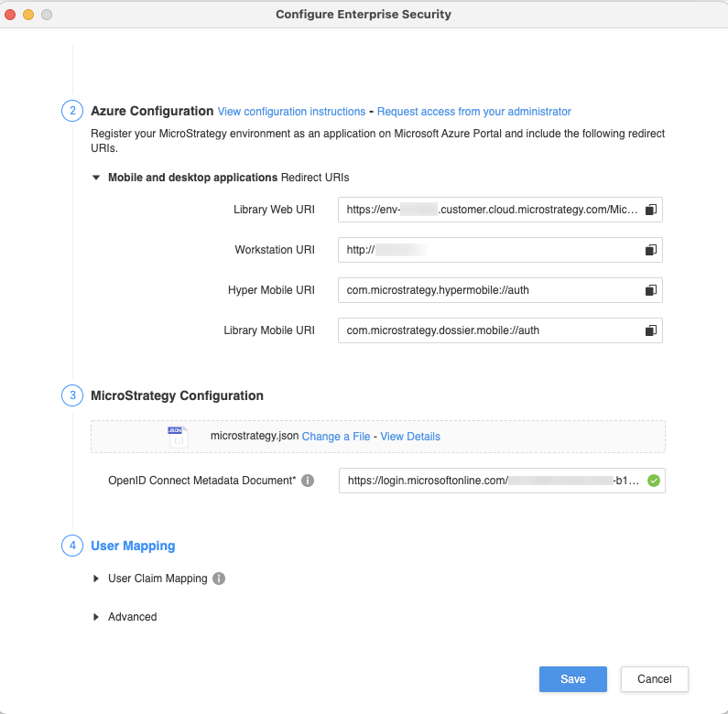Copy the Hyper Mobile URI value
The width and height of the screenshot is (728, 714).
pos(650,290)
